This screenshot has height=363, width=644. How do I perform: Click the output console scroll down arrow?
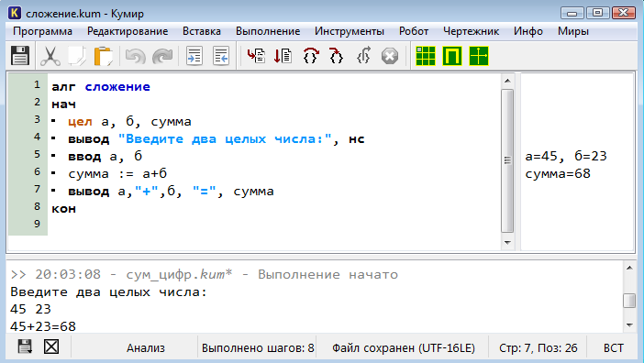pyautogui.click(x=629, y=325)
